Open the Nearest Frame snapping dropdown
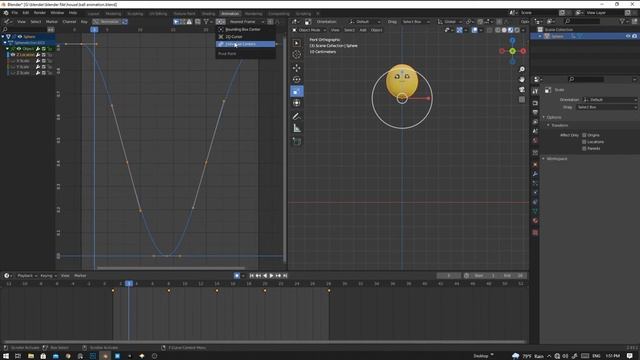This screenshot has height=360, width=640. pos(246,22)
